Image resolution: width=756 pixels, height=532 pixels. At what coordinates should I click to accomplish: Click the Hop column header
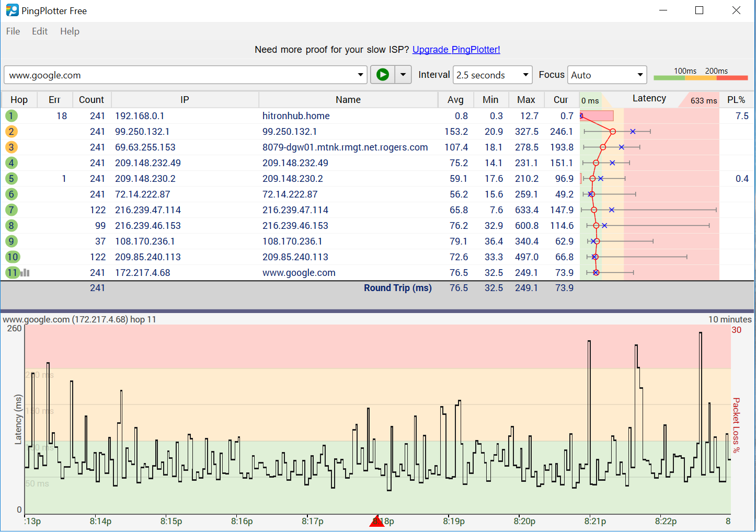tap(19, 100)
